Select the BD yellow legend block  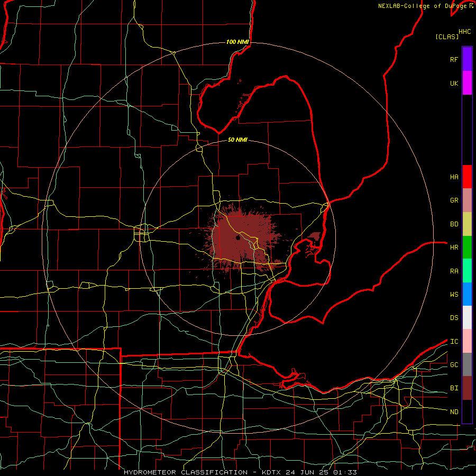point(467,224)
